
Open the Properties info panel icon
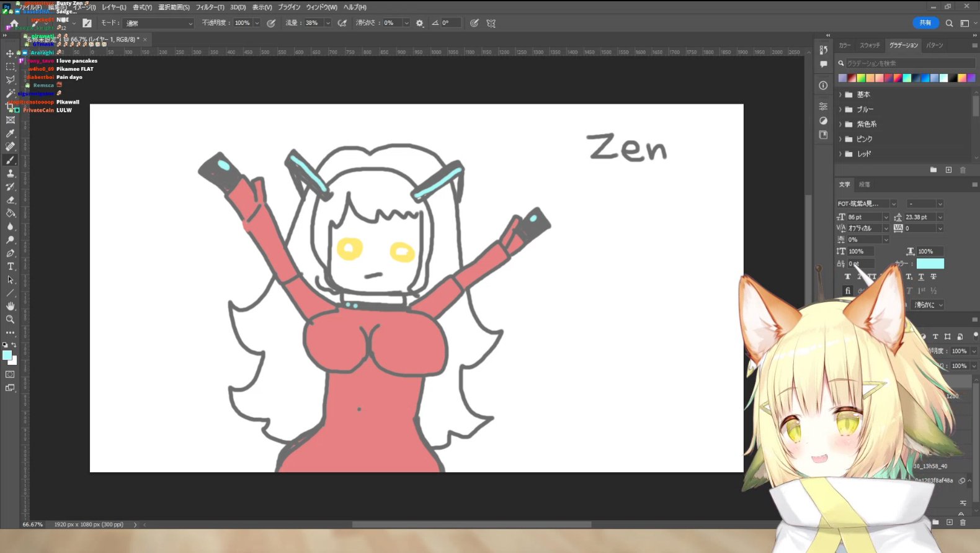(824, 86)
